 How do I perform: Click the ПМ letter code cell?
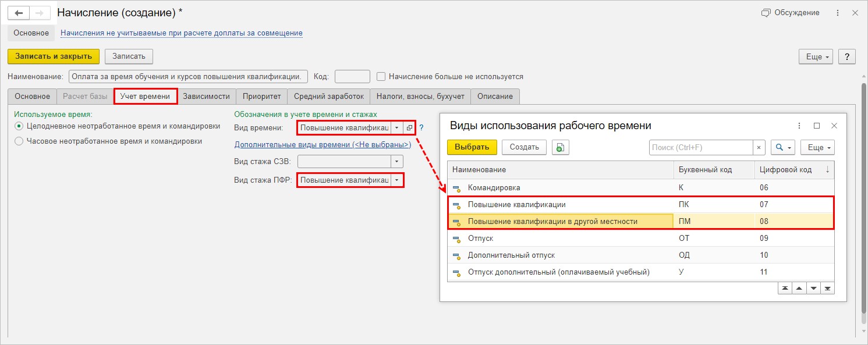(714, 222)
